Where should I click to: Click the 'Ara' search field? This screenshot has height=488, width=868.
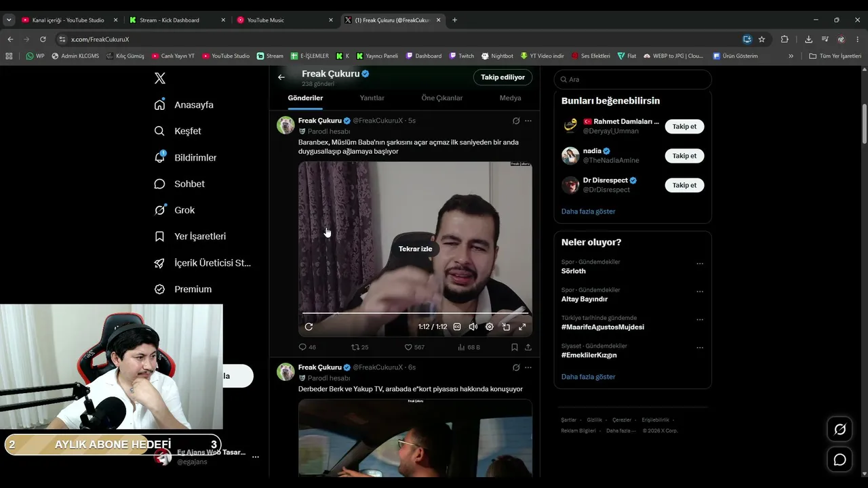click(633, 79)
